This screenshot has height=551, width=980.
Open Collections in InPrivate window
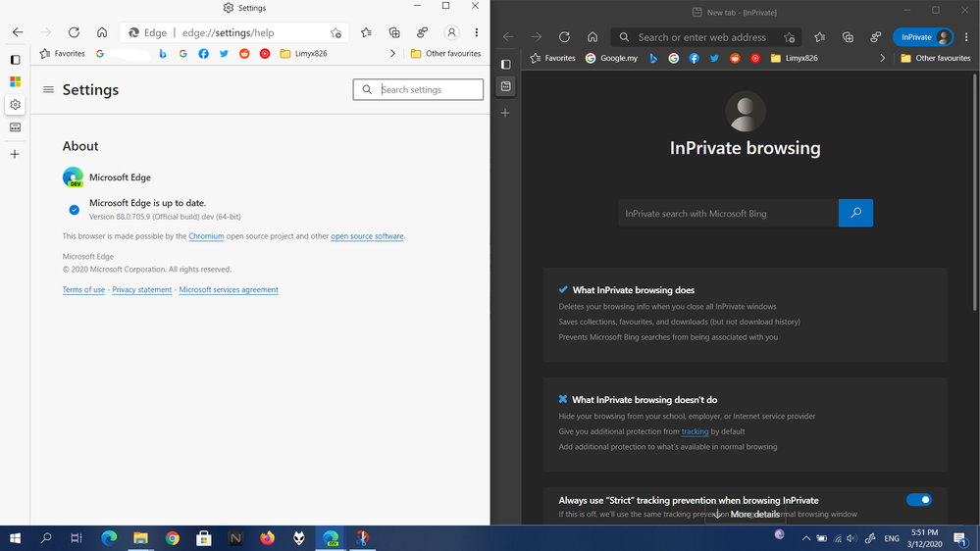click(x=848, y=37)
